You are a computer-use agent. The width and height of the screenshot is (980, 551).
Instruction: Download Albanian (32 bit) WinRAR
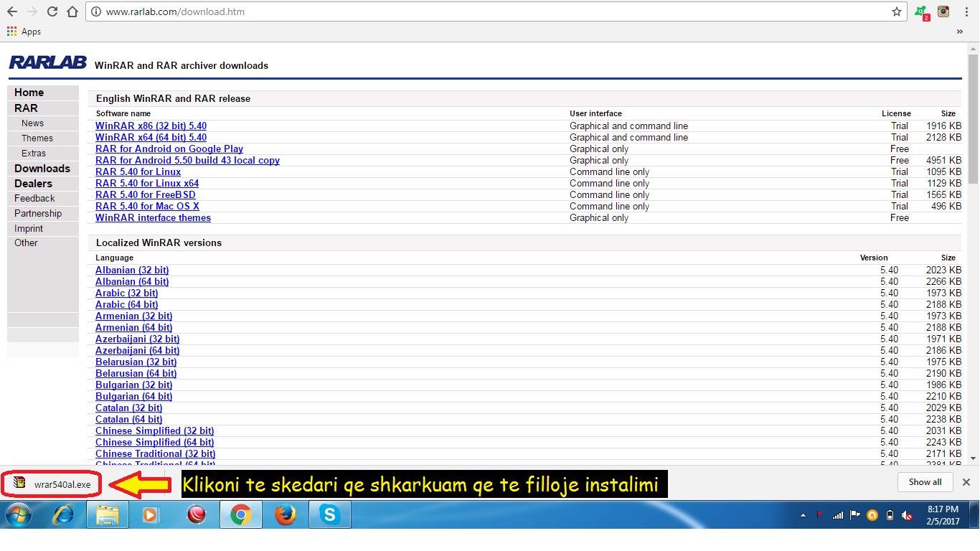pos(132,270)
